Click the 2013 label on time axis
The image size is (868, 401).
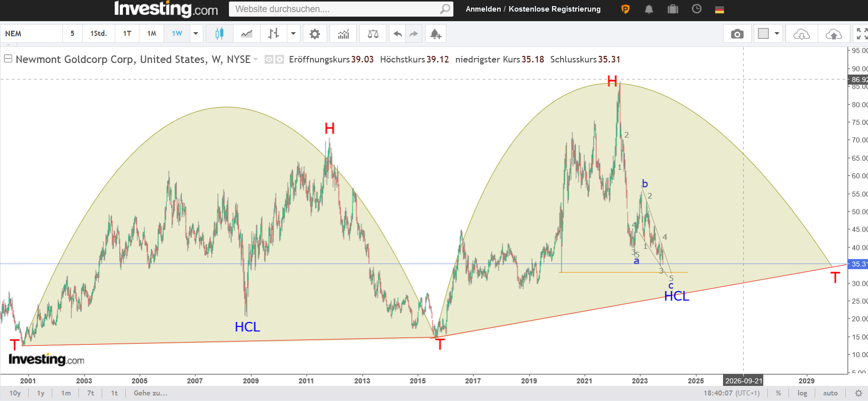point(362,381)
